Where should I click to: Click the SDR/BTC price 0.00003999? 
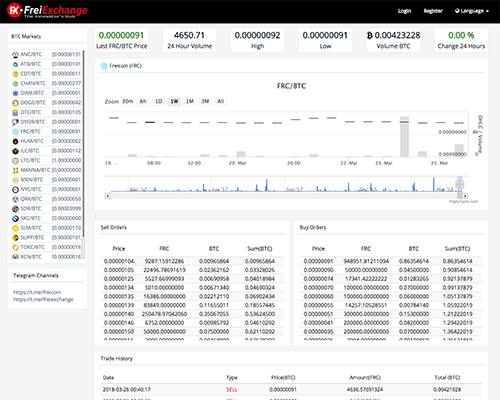66,209
